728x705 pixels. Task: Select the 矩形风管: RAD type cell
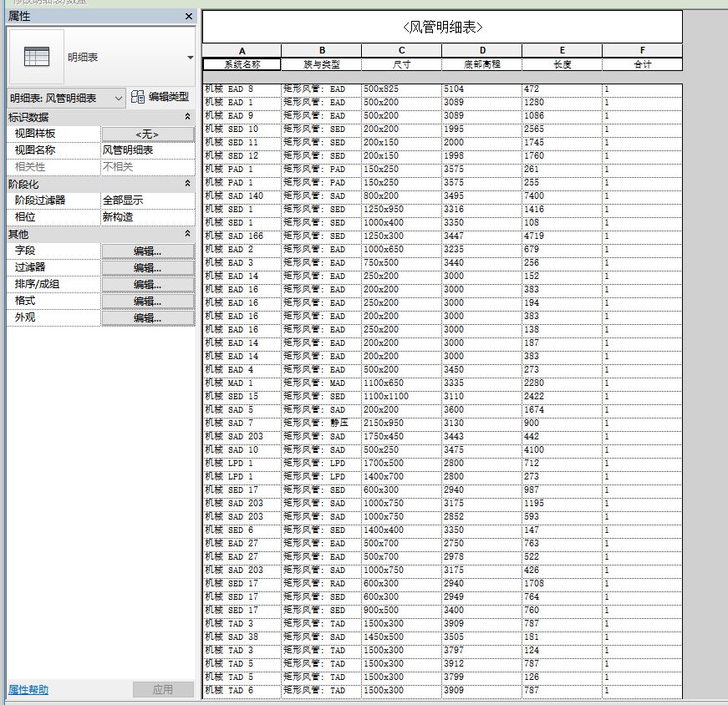pos(322,583)
